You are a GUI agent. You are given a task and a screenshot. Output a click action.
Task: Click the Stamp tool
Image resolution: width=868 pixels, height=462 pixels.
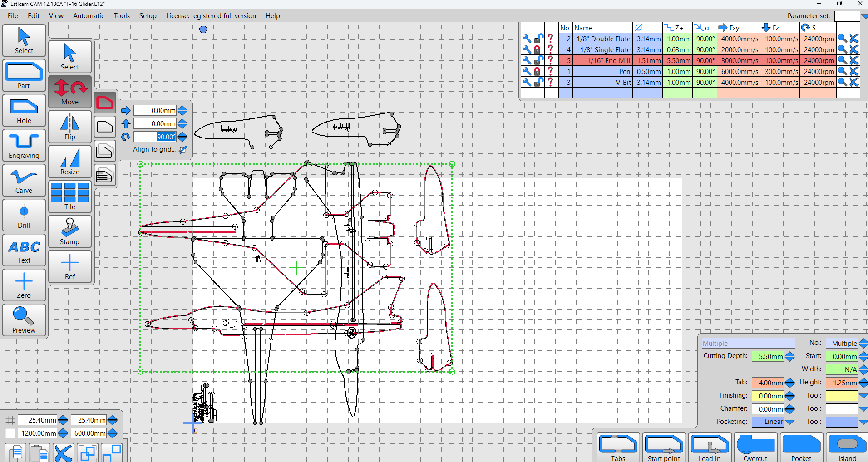[x=70, y=231]
